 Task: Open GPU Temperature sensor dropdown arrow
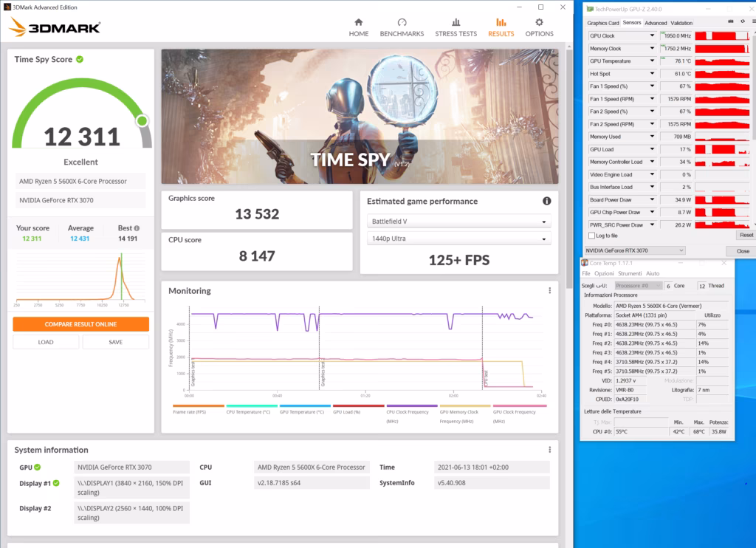652,61
